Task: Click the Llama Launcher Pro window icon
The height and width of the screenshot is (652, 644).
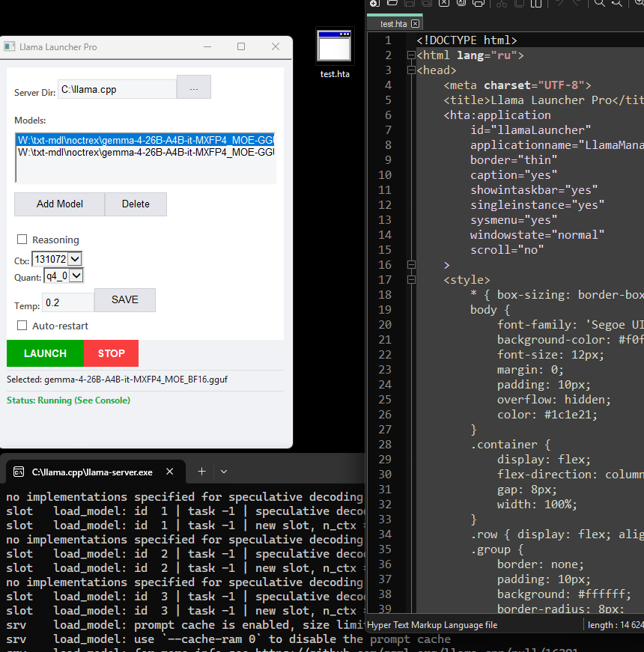Action: (x=10, y=46)
